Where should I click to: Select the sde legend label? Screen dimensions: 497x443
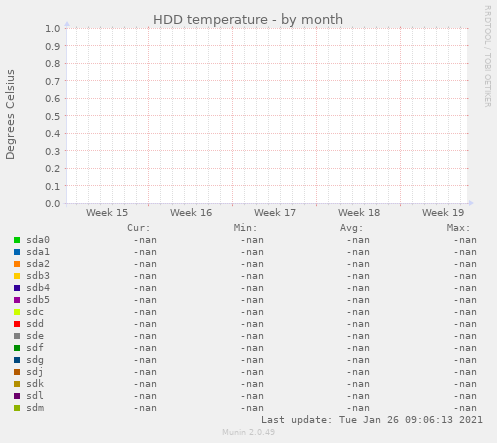coord(35,336)
